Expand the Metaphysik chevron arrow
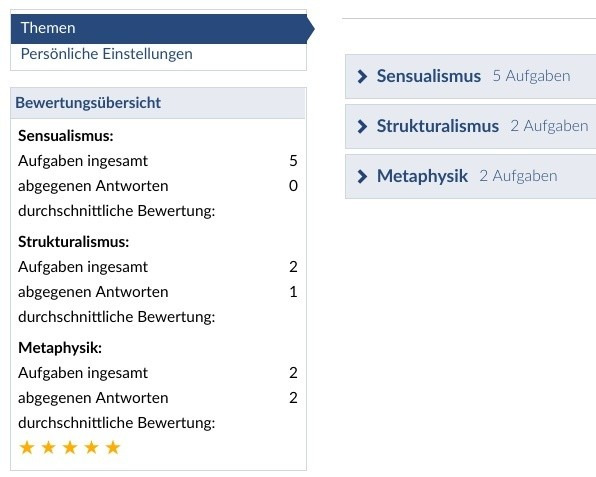The height and width of the screenshot is (477, 596). pyautogui.click(x=362, y=176)
